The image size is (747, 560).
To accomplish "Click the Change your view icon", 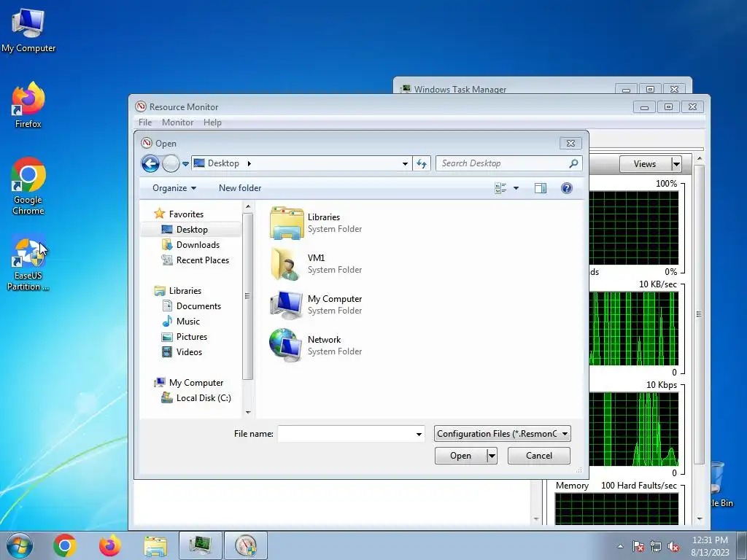I will coord(500,188).
